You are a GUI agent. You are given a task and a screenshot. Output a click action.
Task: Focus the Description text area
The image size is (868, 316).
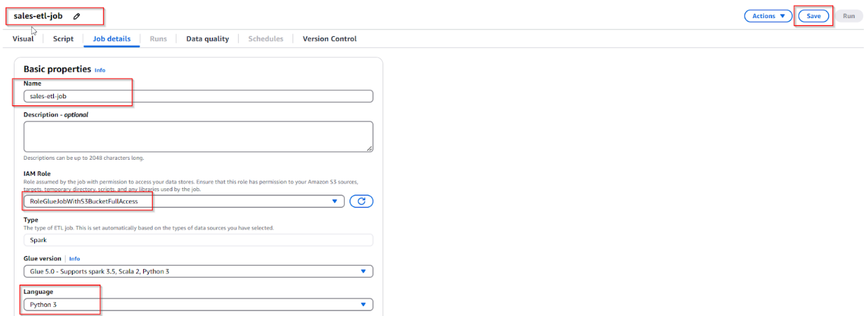[x=198, y=136]
